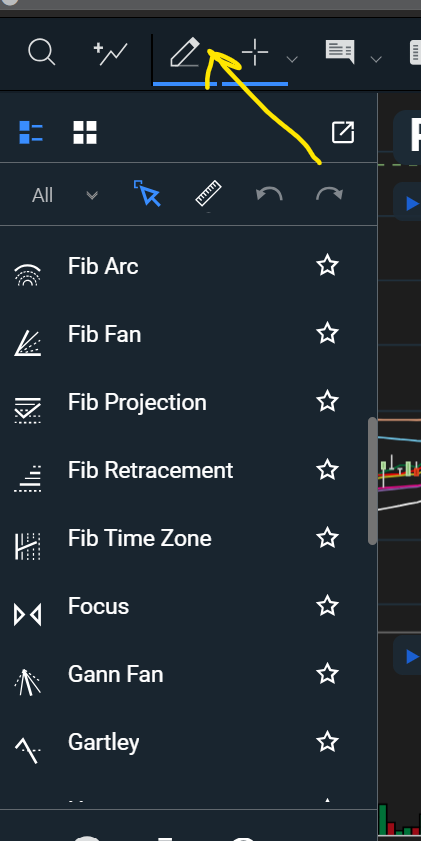Click the undo arrow
The height and width of the screenshot is (841, 421).
pyautogui.click(x=269, y=194)
